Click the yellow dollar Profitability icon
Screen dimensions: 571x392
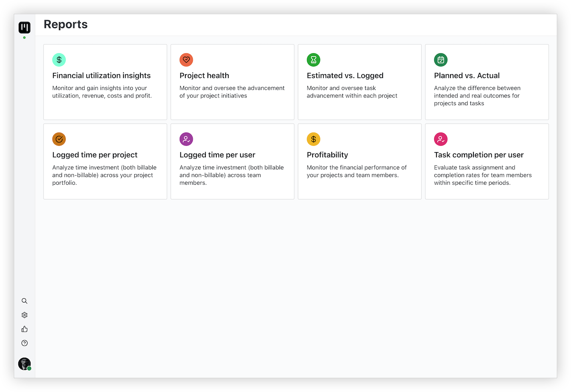click(x=313, y=139)
